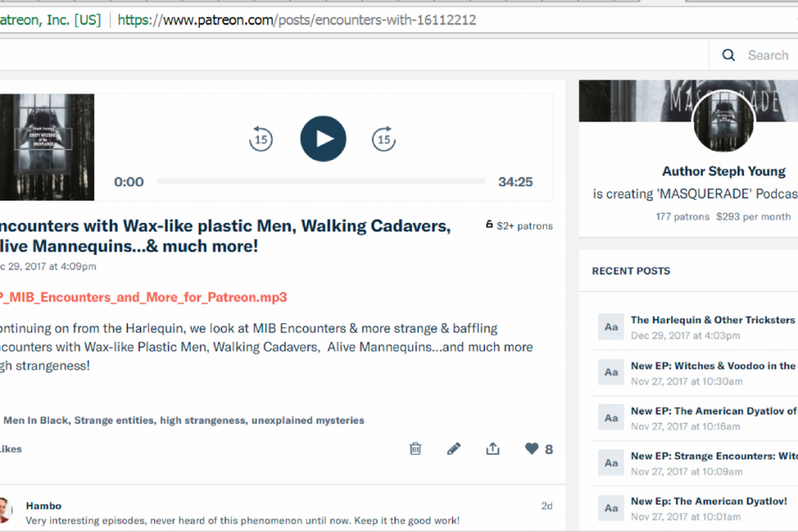The image size is (798, 532).
Task: Skip audio forward 15 seconds
Action: pyautogui.click(x=383, y=139)
